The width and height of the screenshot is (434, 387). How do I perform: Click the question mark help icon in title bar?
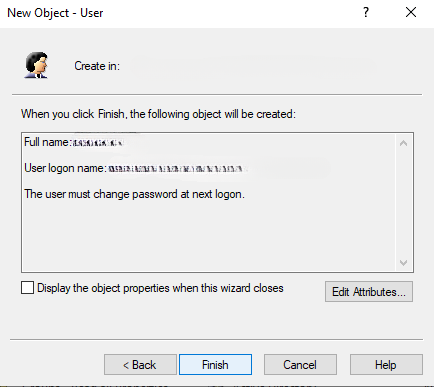pos(366,13)
